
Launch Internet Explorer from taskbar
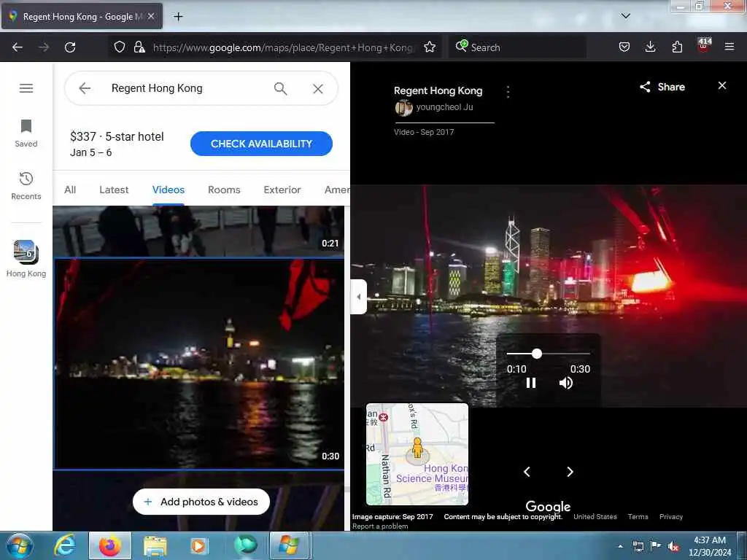pyautogui.click(x=64, y=545)
